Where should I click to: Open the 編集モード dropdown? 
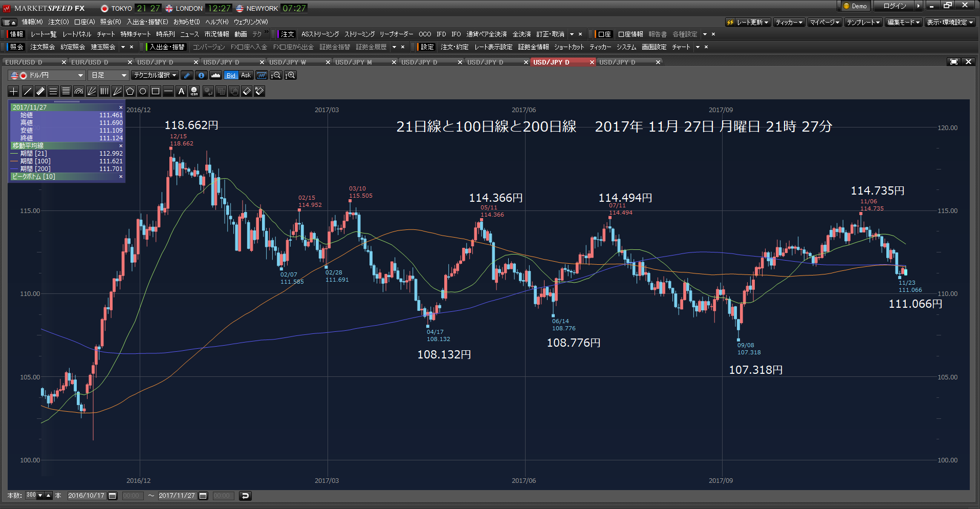click(904, 22)
